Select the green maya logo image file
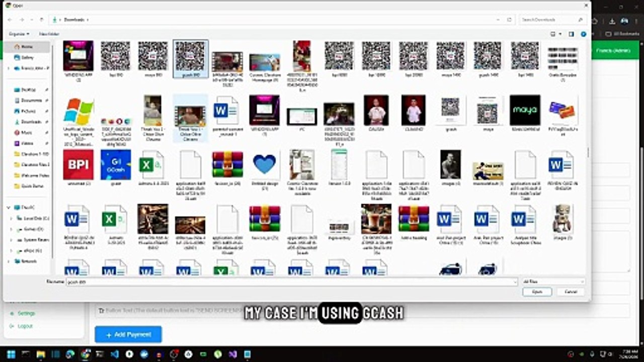Viewport: 644px width, 362px height. point(525,113)
